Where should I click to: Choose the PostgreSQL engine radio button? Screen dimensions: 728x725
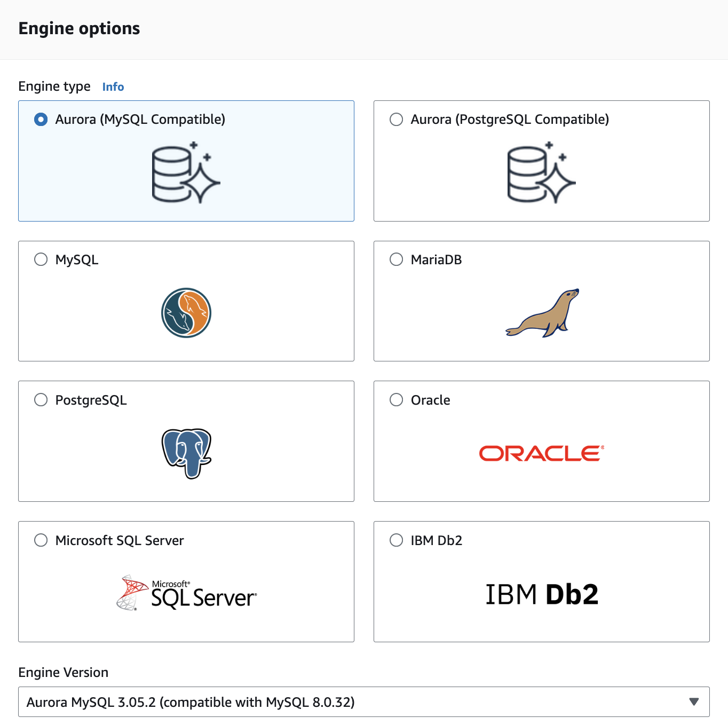coord(41,400)
